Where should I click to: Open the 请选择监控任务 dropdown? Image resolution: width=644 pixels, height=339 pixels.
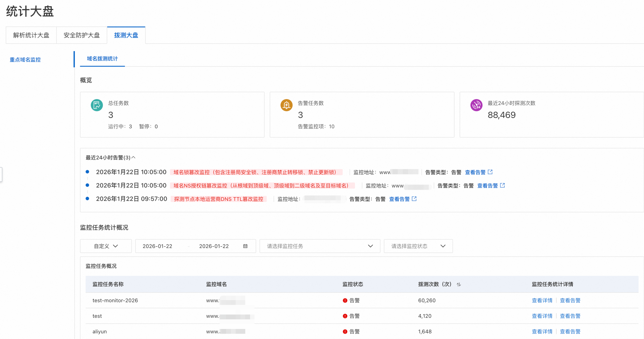[x=320, y=246]
